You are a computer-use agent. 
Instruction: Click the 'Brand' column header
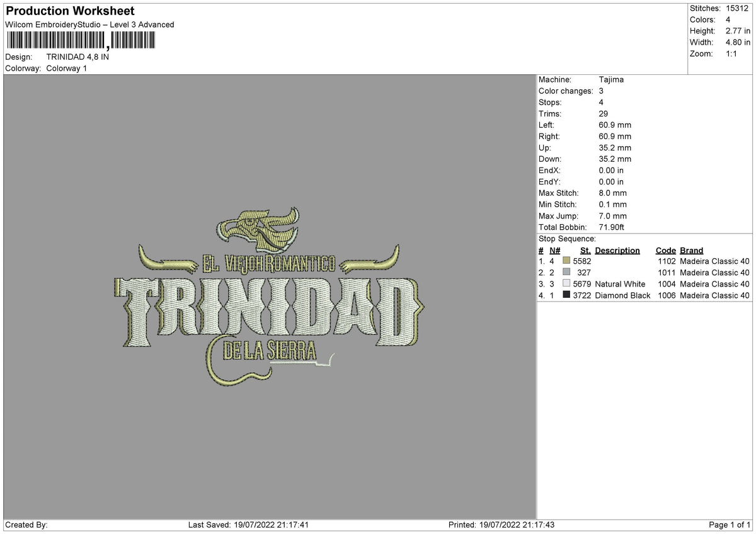(692, 250)
